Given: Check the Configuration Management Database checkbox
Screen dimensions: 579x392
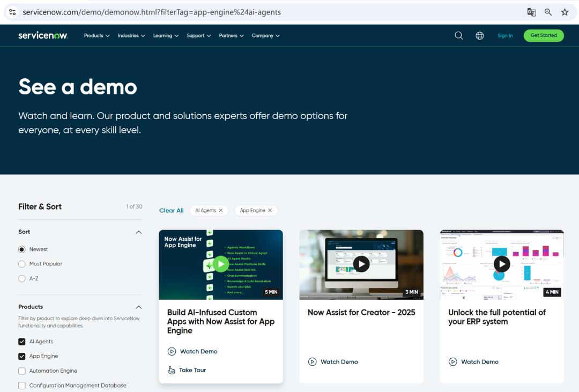Looking at the screenshot, I should click(22, 386).
